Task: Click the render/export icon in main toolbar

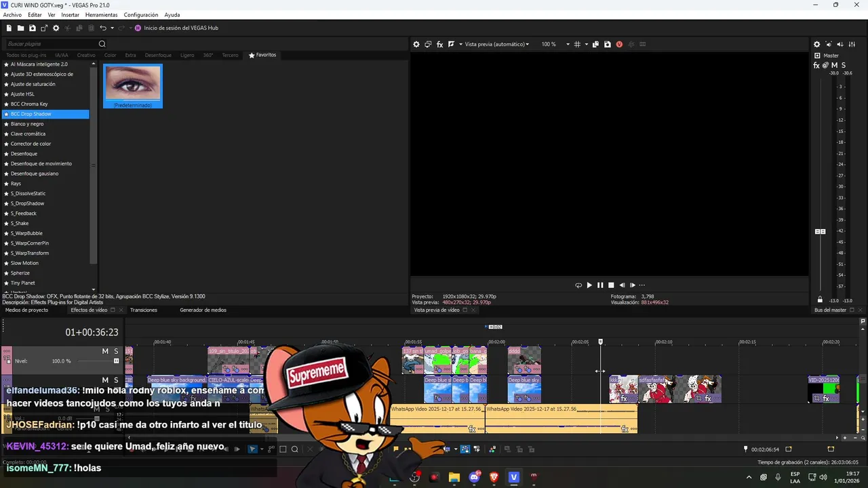Action: click(x=44, y=28)
